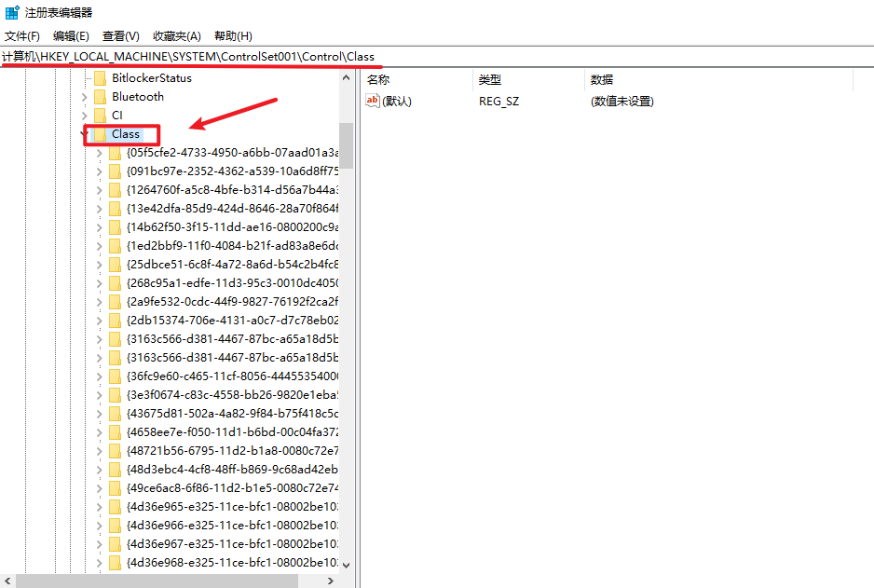Open the 帮助(H) menu
This screenshot has height=588, width=874.
coord(233,36)
